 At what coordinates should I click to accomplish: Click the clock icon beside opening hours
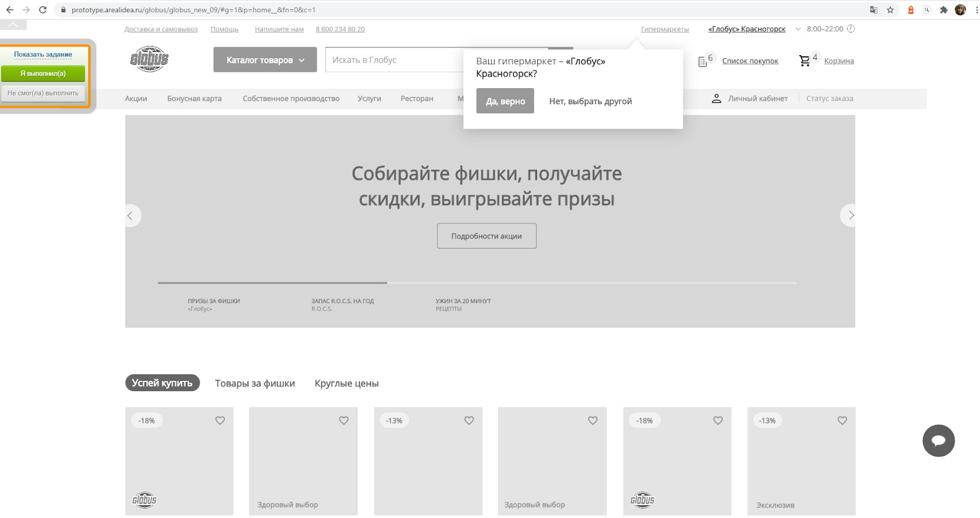click(x=851, y=29)
